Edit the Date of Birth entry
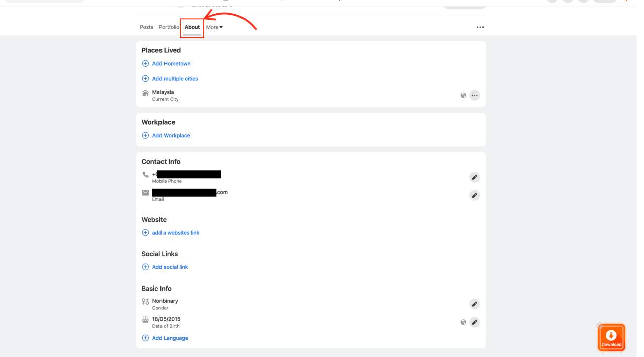644x357 pixels. pos(474,322)
